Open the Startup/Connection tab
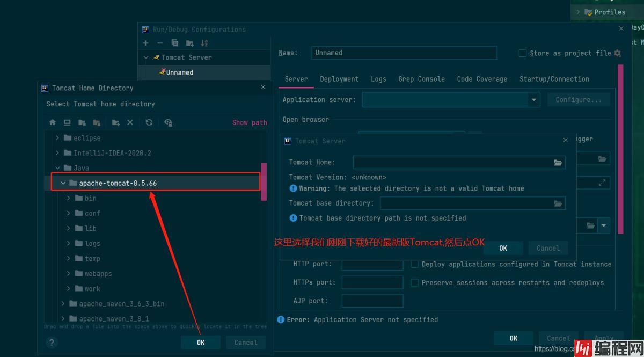The width and height of the screenshot is (644, 357). 554,79
